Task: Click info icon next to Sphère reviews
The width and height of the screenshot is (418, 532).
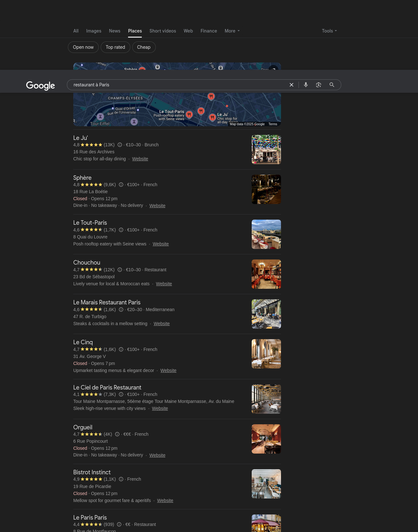Action: (x=121, y=185)
